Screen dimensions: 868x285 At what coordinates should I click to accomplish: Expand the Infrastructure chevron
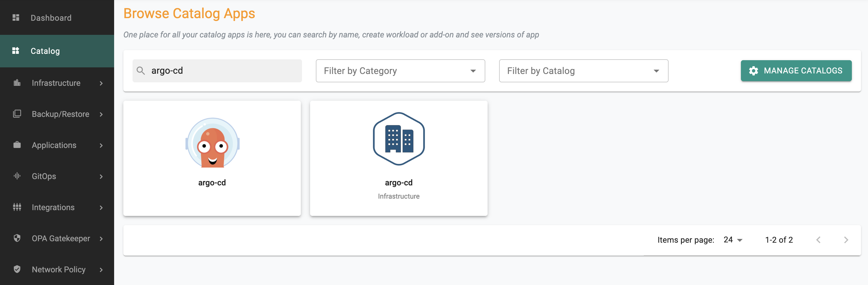[101, 83]
